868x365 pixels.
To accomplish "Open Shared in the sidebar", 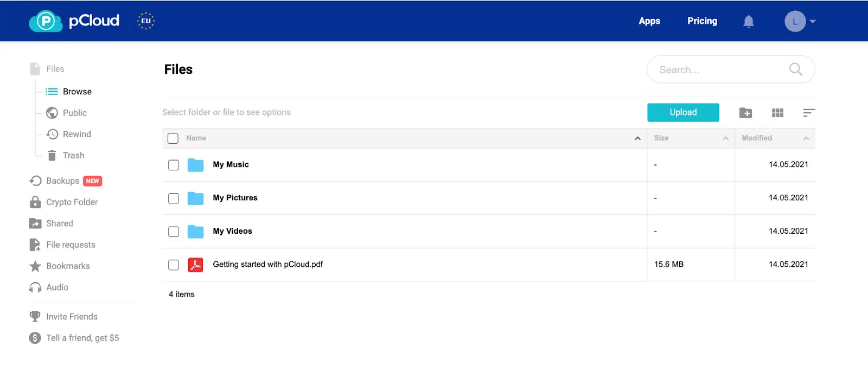I will click(60, 223).
